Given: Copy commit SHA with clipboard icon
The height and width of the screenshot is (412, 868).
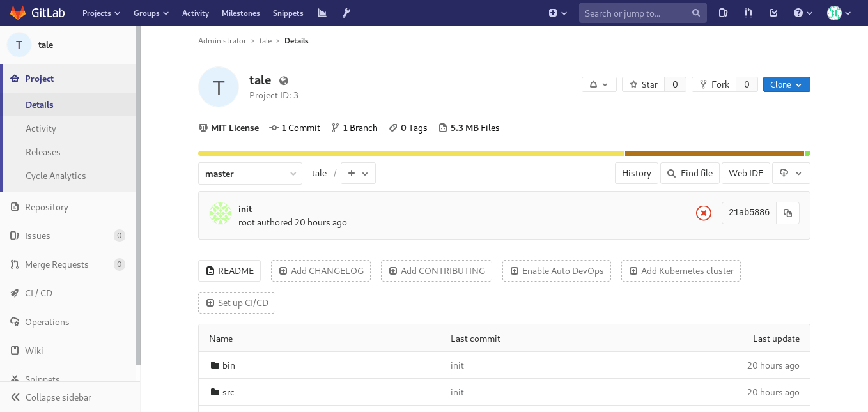Looking at the screenshot, I should point(787,213).
